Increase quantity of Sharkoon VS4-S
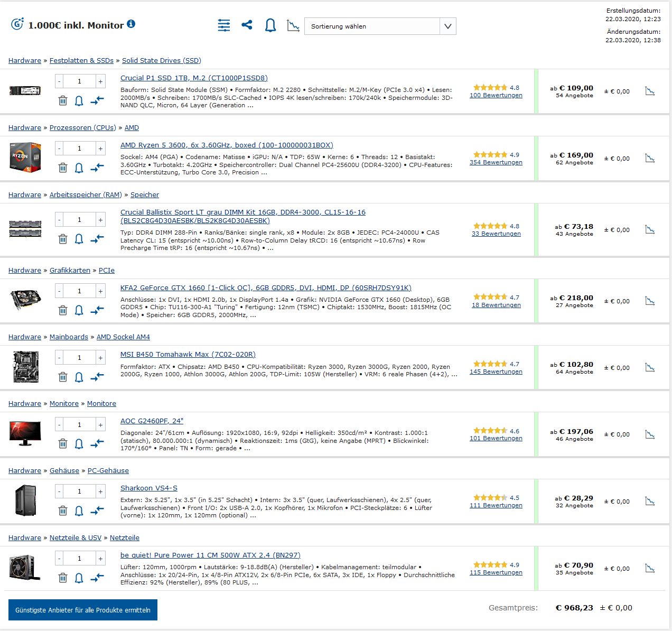The width and height of the screenshot is (672, 631). coord(100,491)
